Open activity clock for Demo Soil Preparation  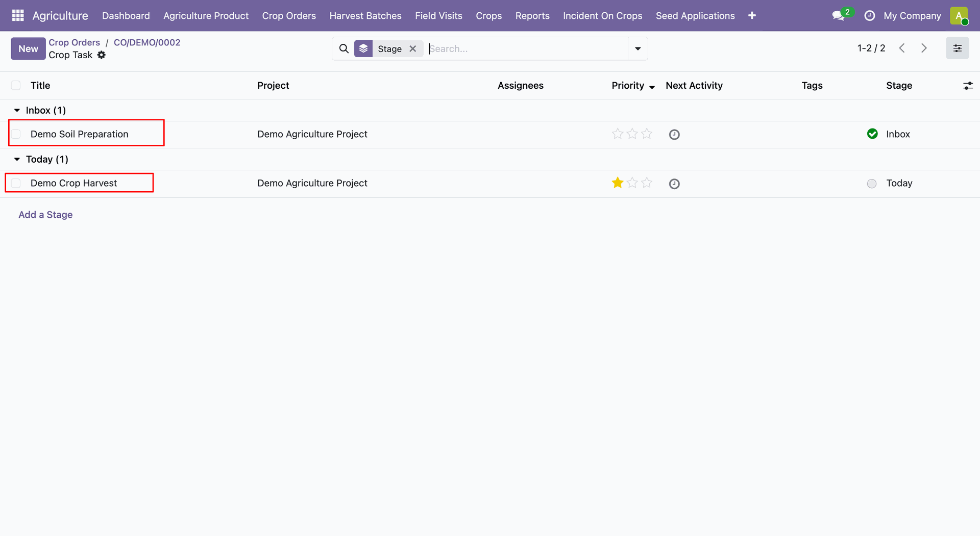tap(674, 135)
